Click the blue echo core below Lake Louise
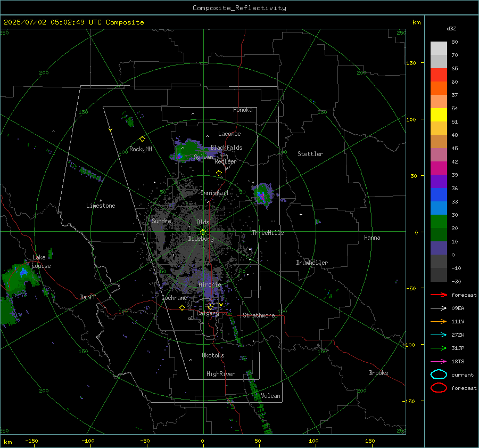The image size is (479, 448). coord(23,272)
